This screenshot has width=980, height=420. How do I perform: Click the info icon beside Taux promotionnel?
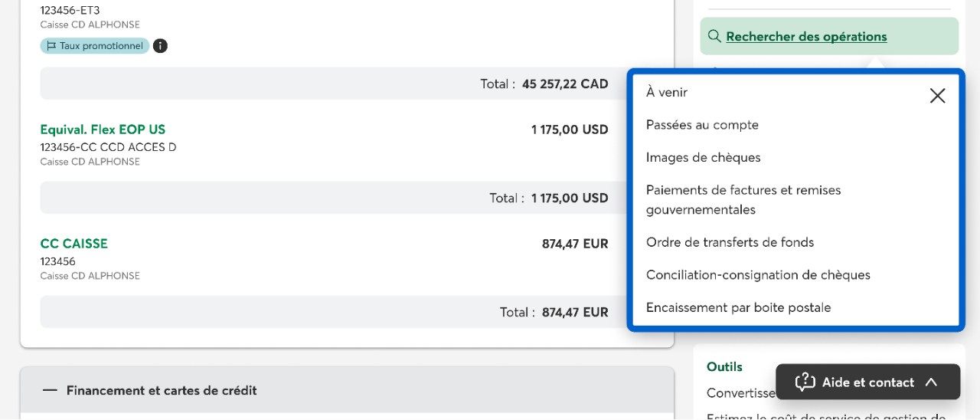click(x=160, y=46)
